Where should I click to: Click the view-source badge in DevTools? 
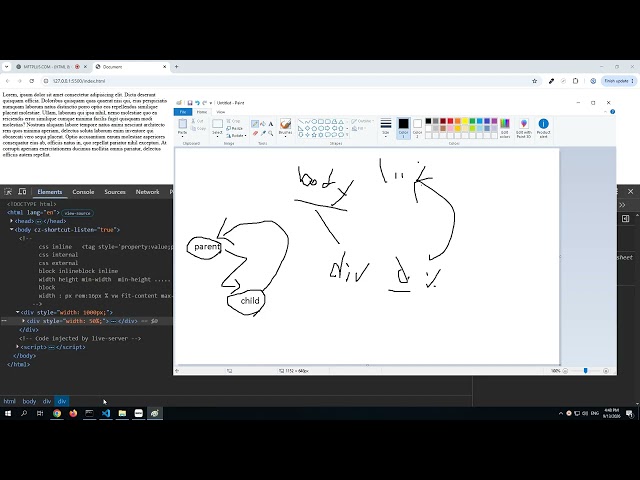pyautogui.click(x=78, y=213)
